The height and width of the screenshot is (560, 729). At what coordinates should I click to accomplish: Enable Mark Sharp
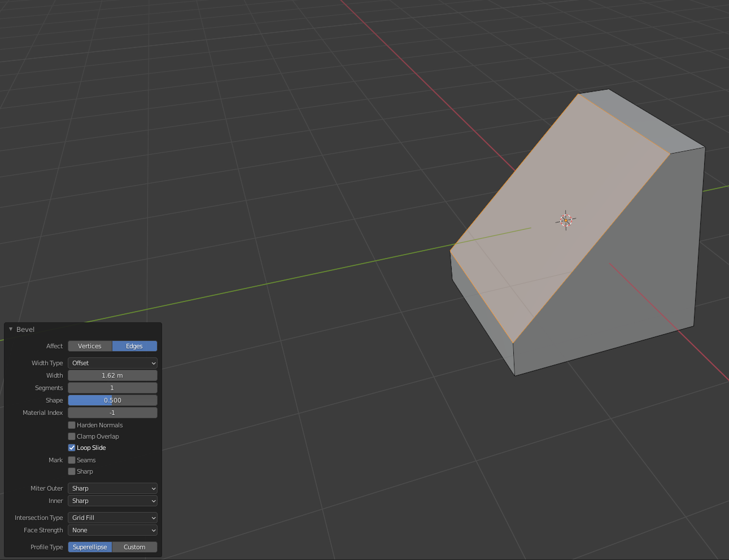click(x=72, y=471)
